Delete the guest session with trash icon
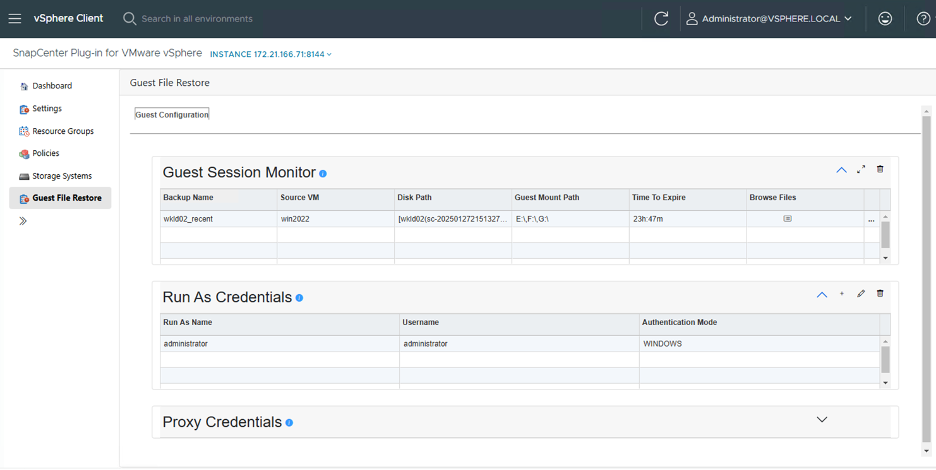The image size is (936, 470). 880,170
